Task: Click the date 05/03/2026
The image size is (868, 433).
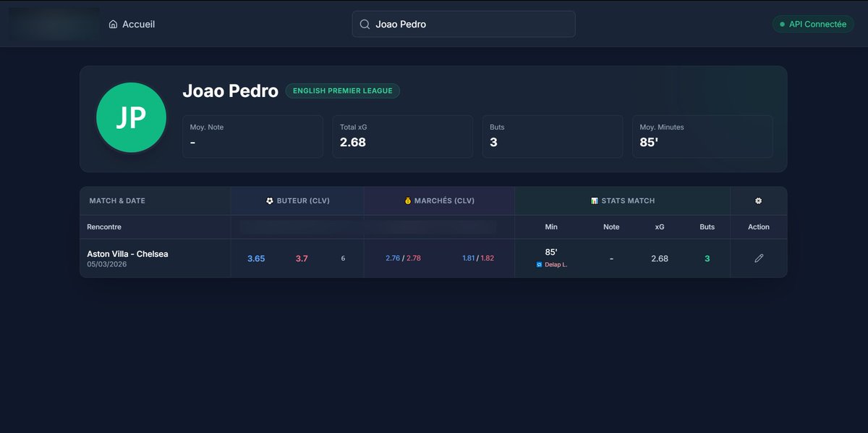Action: coord(107,265)
